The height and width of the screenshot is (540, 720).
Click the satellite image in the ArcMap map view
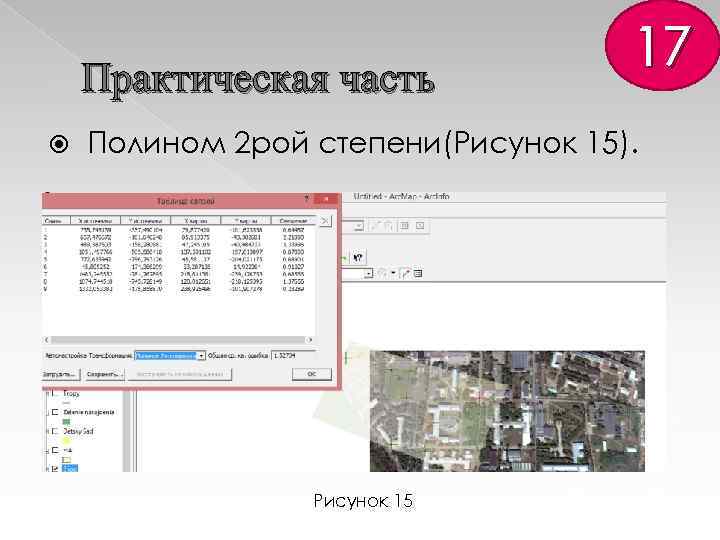507,411
